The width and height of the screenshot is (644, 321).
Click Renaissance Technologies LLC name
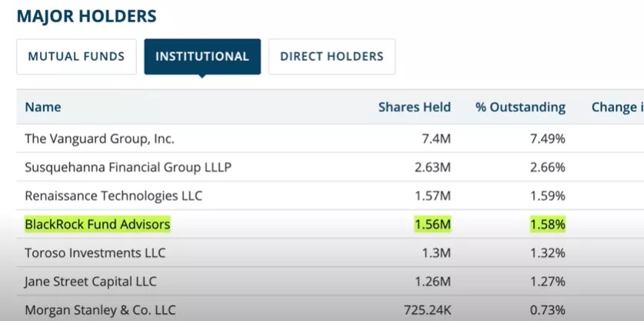(113, 196)
